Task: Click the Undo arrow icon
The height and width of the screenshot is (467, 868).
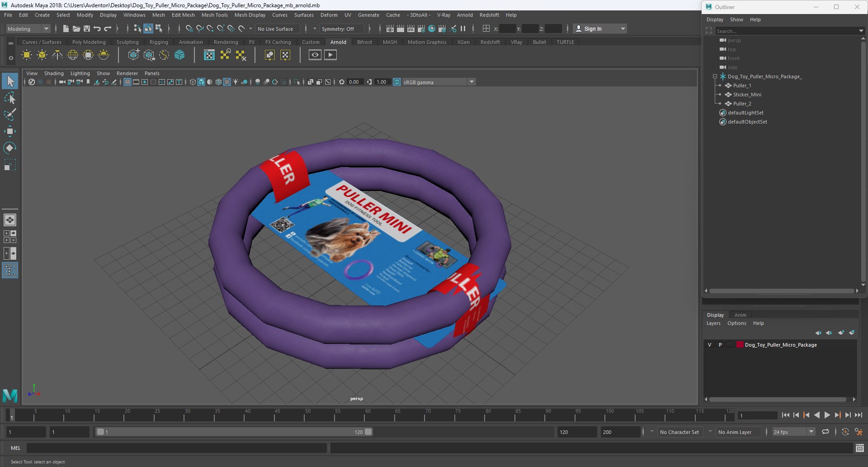Action: coord(97,29)
